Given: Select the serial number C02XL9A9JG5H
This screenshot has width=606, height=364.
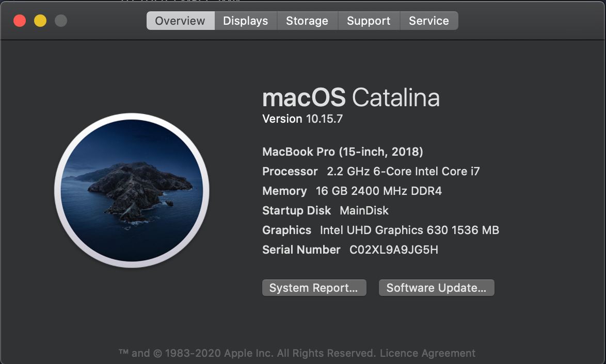Looking at the screenshot, I should coord(394,250).
